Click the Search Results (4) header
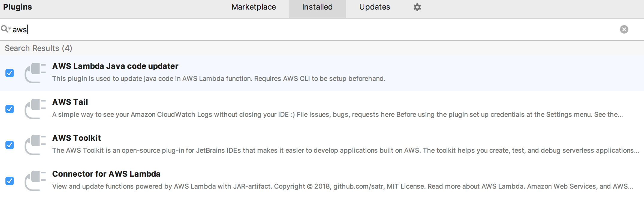This screenshot has height=206, width=644. point(38,48)
